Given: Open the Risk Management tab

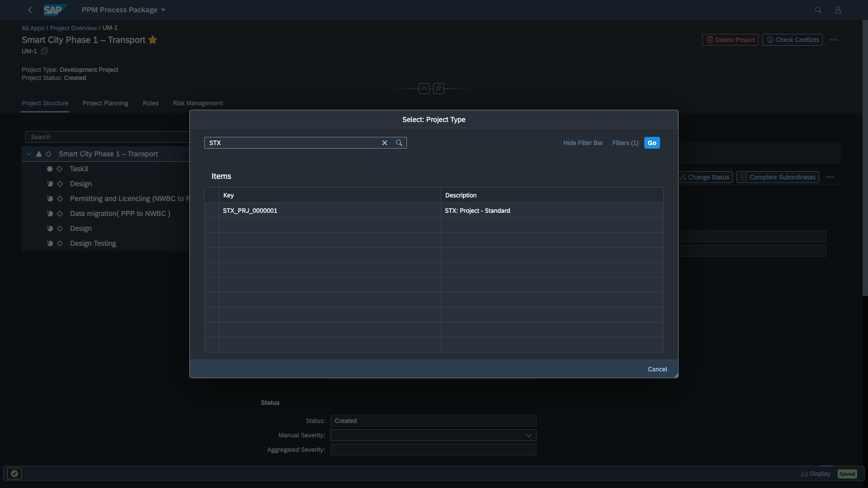Looking at the screenshot, I should pos(198,103).
